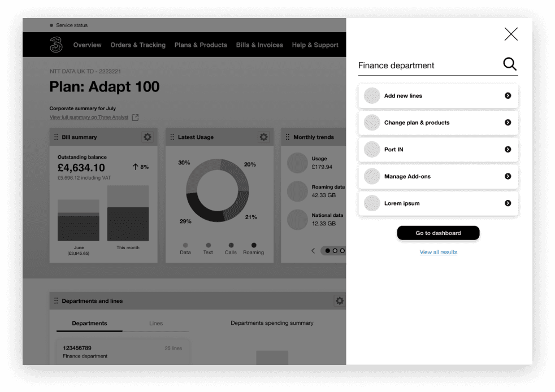This screenshot has height=392, width=555.
Task: Click the round icon beside Manage Add-ons
Action: [372, 176]
